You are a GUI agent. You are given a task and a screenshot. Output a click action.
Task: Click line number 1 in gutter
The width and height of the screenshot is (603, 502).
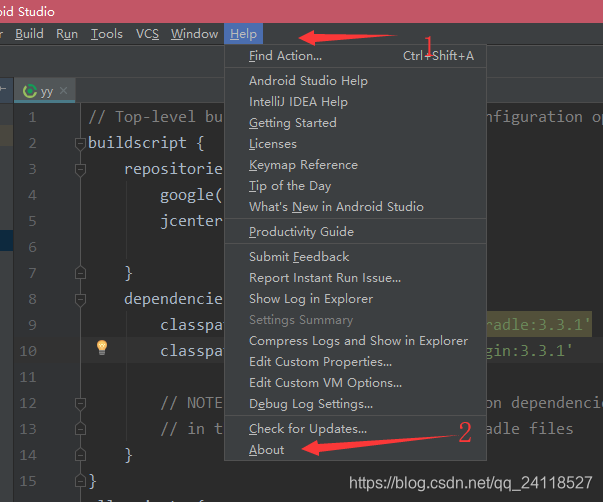32,117
